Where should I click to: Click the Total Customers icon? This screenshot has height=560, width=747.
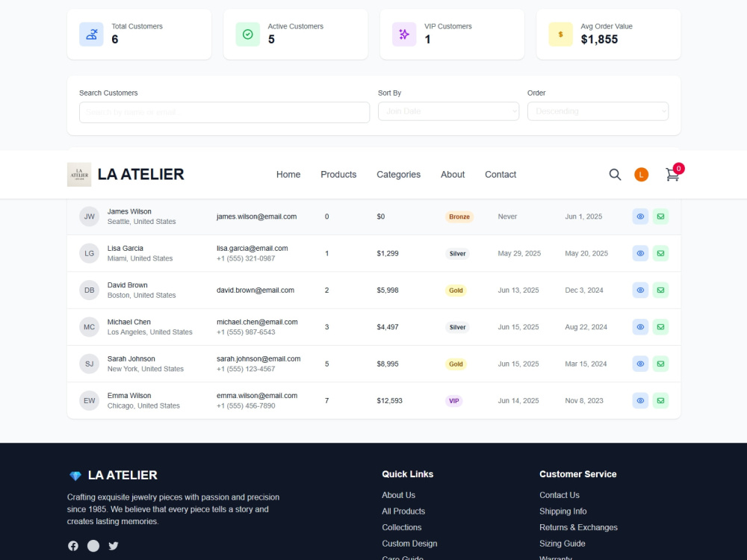[x=91, y=34]
